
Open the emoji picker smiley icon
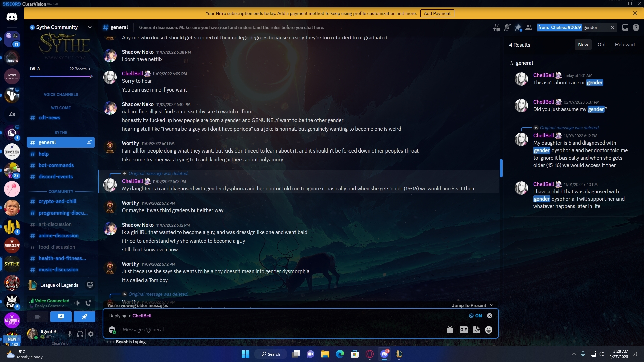pos(489,330)
